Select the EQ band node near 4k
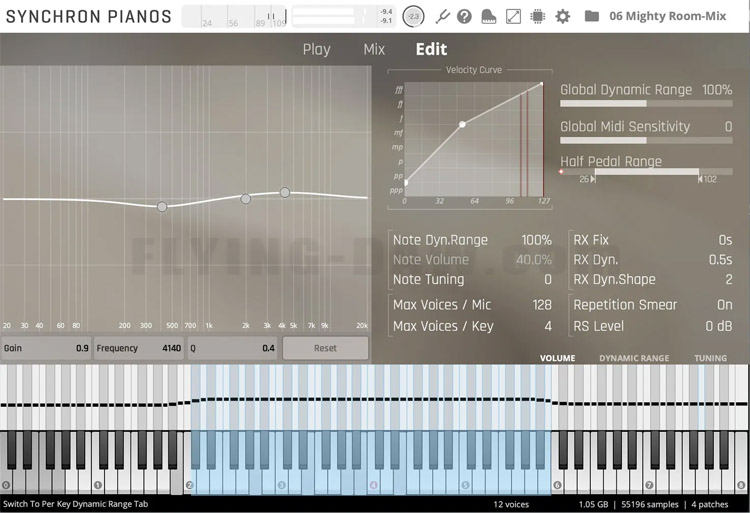Image resolution: width=750 pixels, height=513 pixels. click(x=285, y=193)
